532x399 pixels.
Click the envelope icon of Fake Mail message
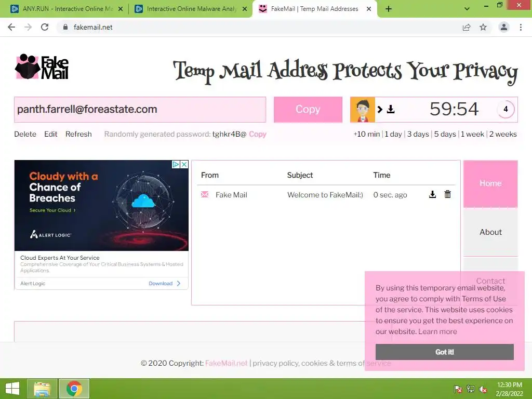pos(205,194)
